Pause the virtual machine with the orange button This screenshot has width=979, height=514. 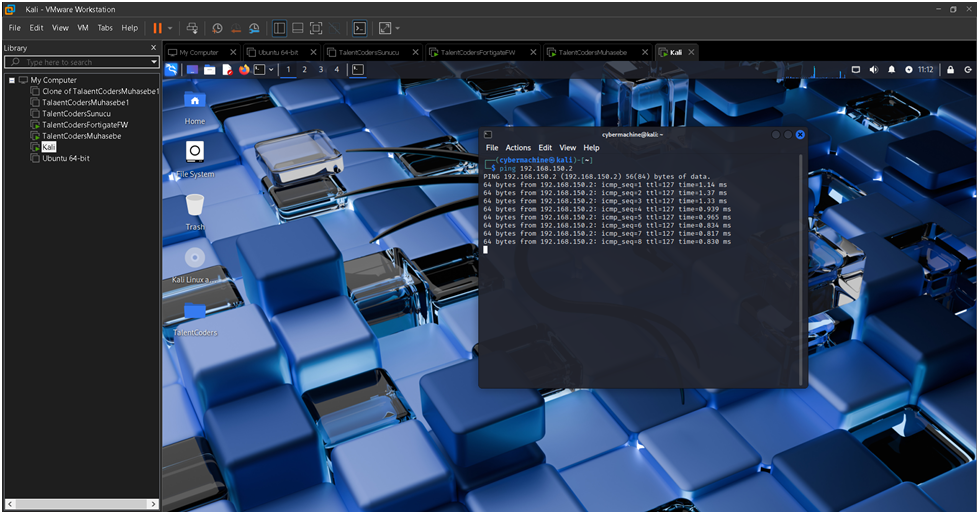[157, 28]
